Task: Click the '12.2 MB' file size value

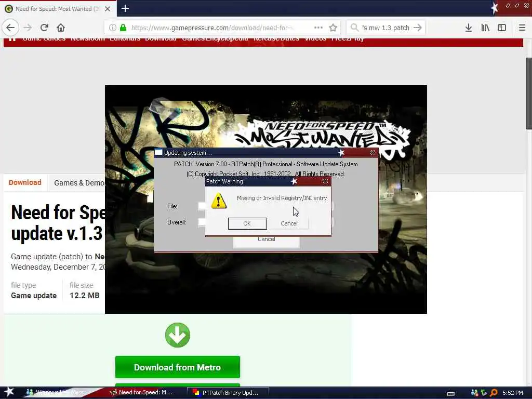Action: point(85,296)
